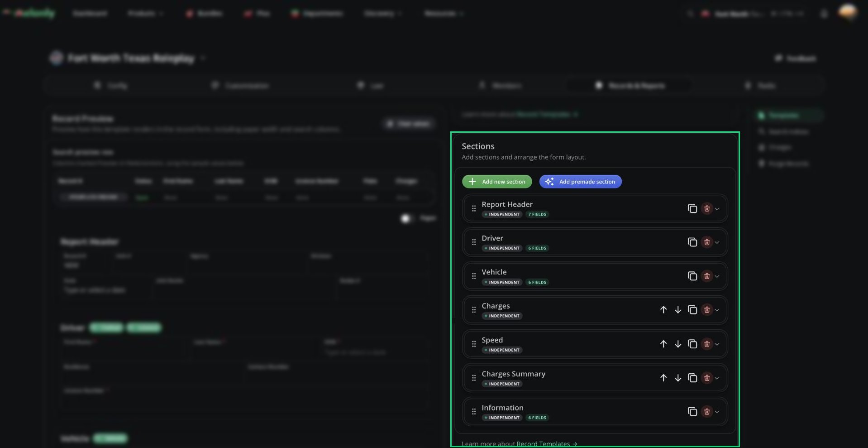This screenshot has height=448, width=868.
Task: Click the Speed row drag handle
Action: [473, 344]
